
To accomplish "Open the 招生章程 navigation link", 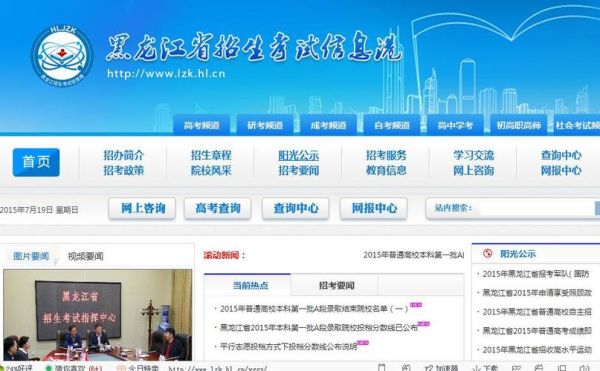I will pos(211,155).
